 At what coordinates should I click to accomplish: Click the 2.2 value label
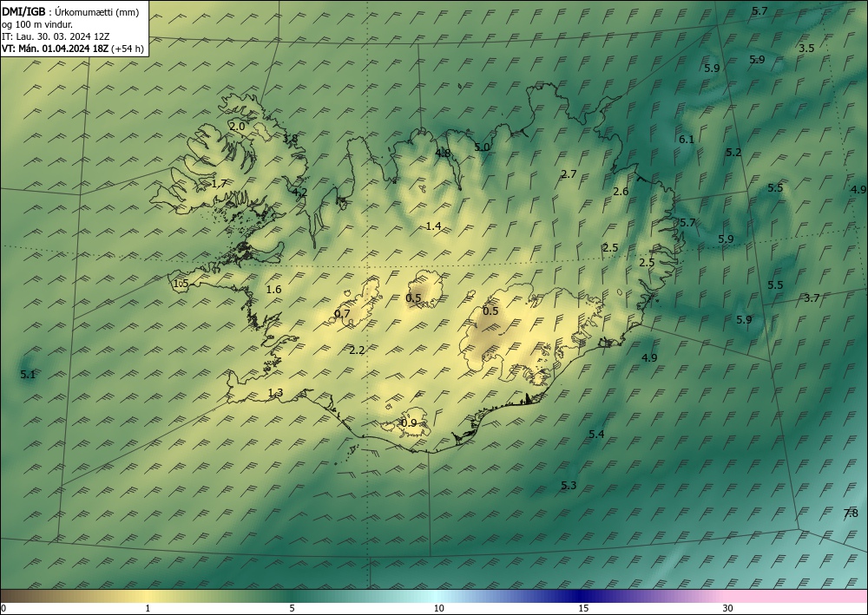(x=357, y=350)
